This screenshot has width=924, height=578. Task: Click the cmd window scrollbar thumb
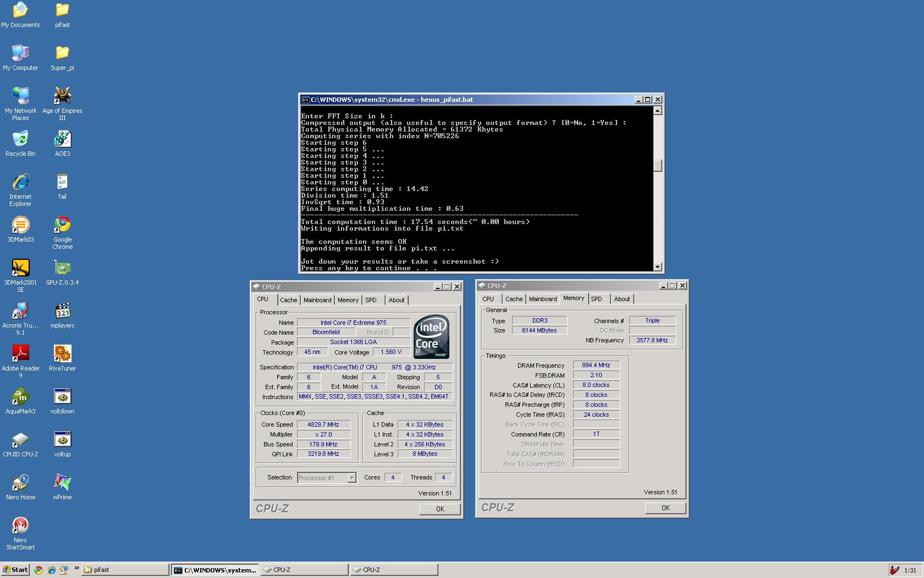(x=657, y=165)
